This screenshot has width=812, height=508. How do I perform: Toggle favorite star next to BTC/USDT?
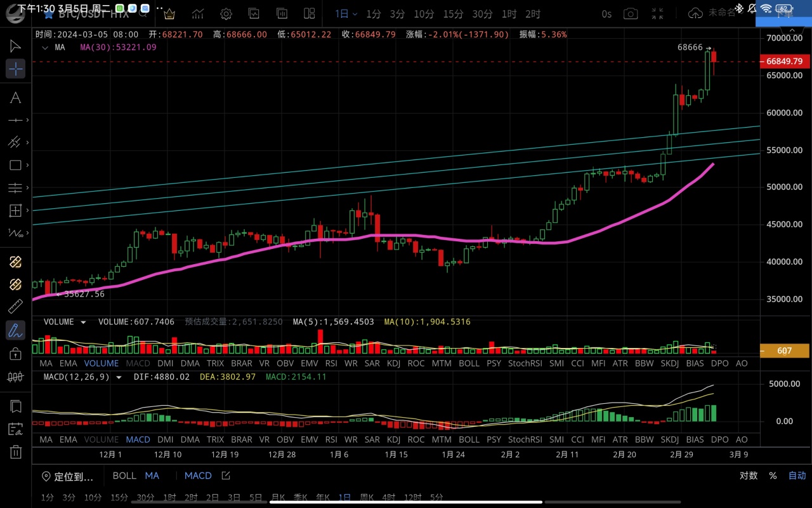(x=48, y=14)
